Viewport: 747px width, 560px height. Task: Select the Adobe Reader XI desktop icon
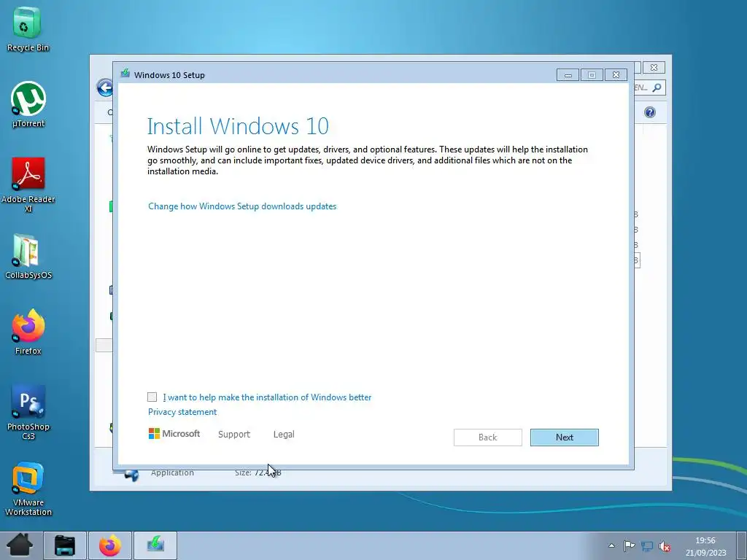tap(28, 184)
